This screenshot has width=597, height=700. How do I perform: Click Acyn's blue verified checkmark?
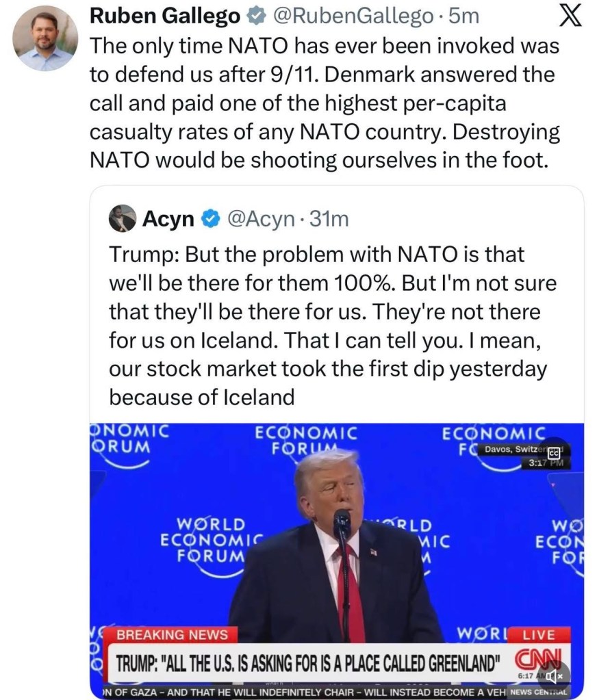point(212,219)
